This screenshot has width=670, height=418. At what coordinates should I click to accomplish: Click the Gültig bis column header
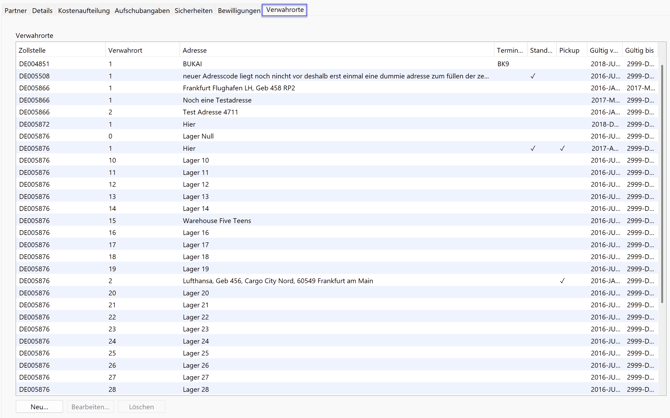pos(639,50)
